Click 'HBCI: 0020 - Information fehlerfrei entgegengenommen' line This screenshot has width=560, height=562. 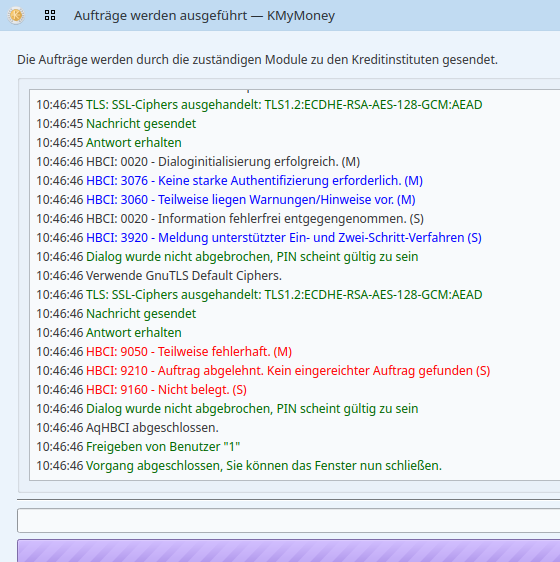tap(230, 219)
